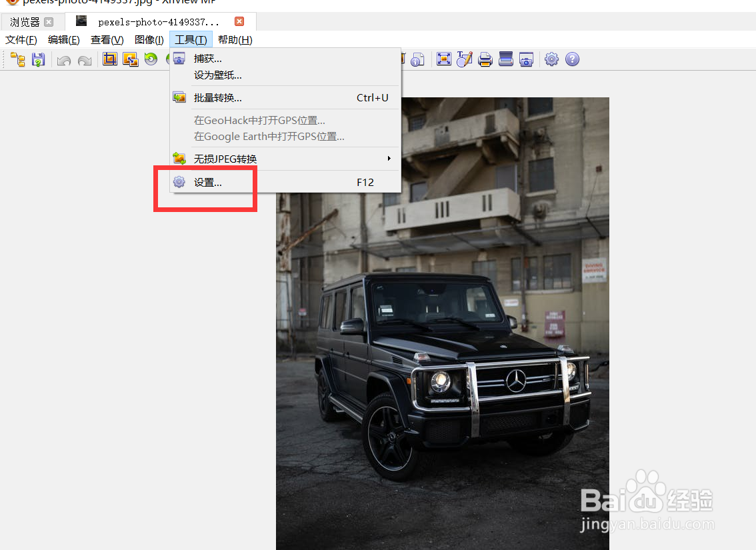
Task: Click the Resize image toolbar icon
Action: (130, 59)
